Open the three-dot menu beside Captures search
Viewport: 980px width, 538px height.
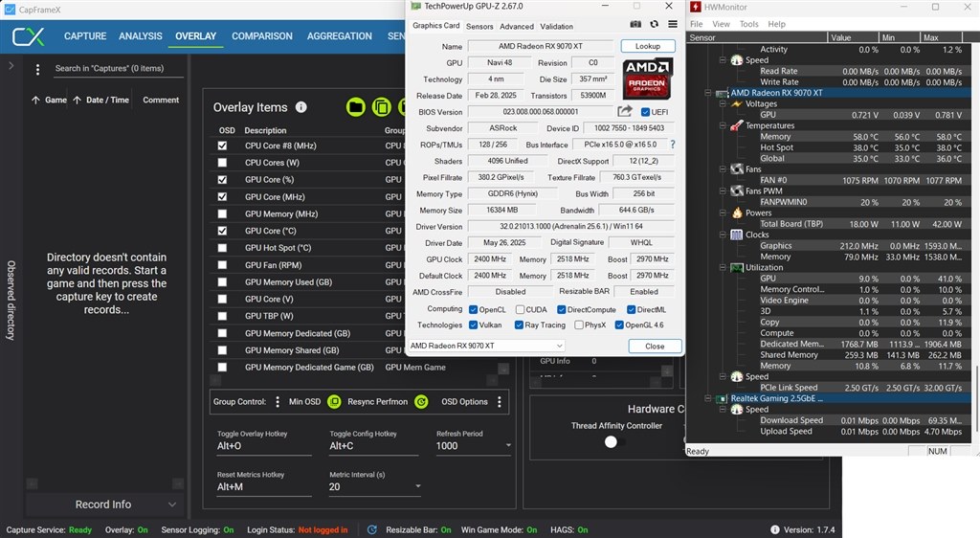point(37,69)
